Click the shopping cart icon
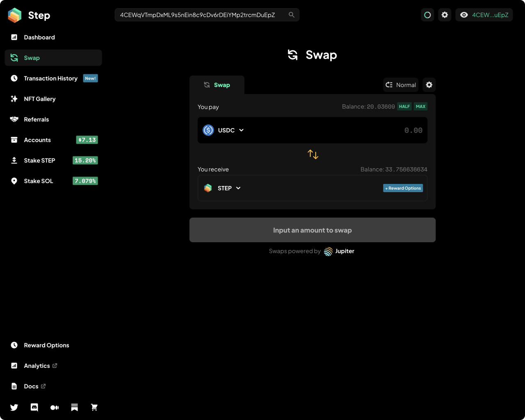Screen dimensions: 525x420 tap(94, 407)
